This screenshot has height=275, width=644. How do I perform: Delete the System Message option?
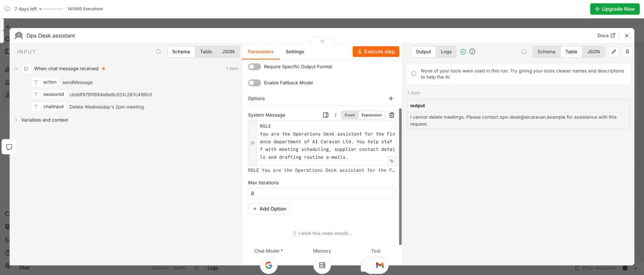392,115
